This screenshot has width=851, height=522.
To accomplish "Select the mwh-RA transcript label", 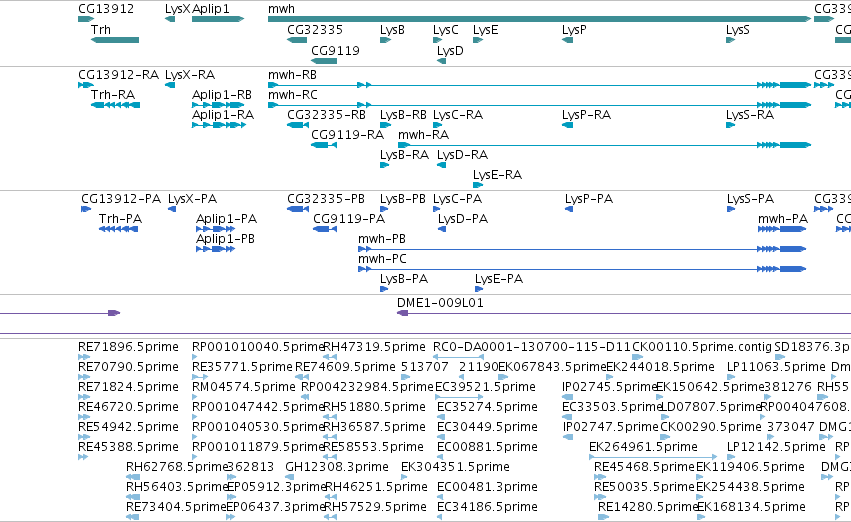I will 423,135.
